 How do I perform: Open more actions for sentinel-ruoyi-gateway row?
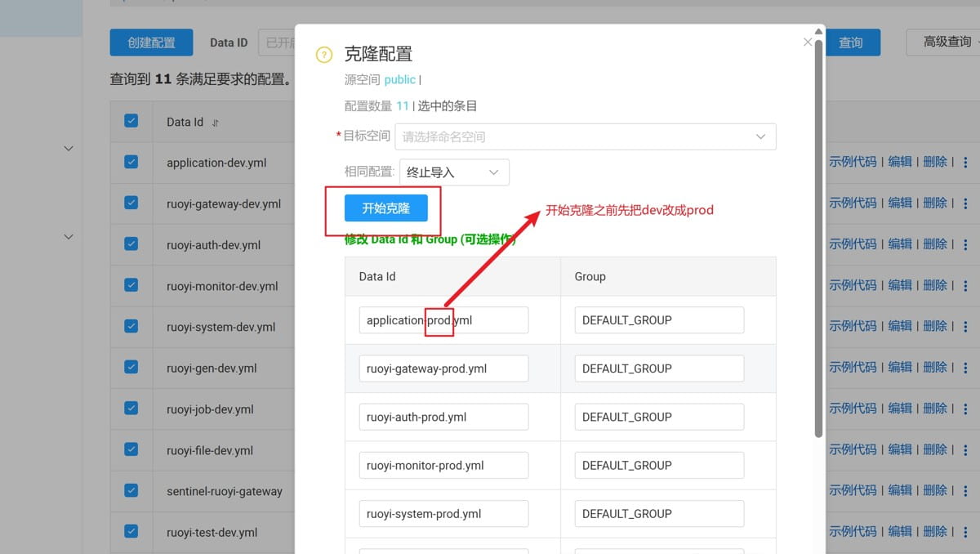(966, 490)
